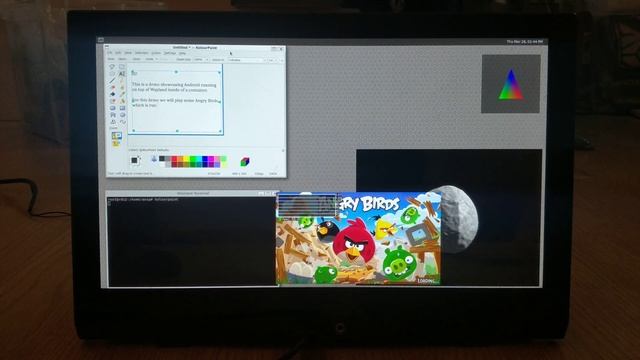The height and width of the screenshot is (360, 640).
Task: Pick the red swatch in the color palette
Action: click(174, 158)
